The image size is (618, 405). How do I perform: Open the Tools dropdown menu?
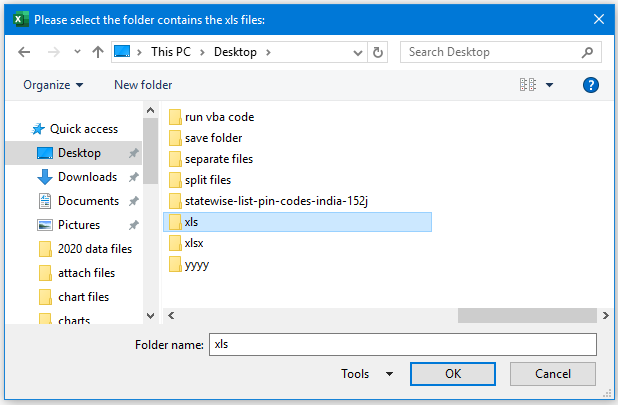[x=366, y=374]
